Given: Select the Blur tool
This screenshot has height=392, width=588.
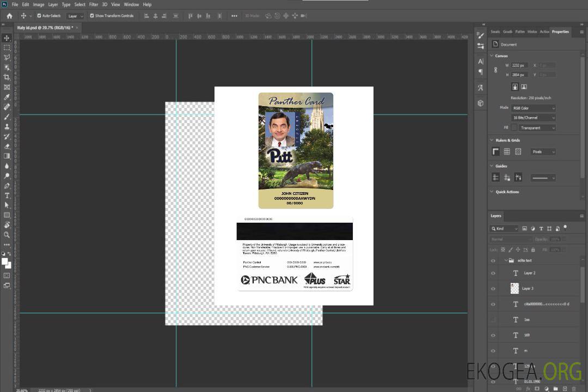Looking at the screenshot, I should (x=7, y=166).
